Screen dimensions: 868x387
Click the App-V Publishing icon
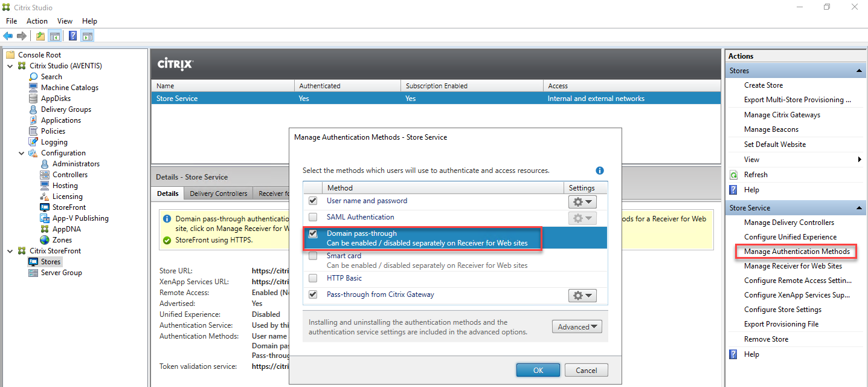coord(45,218)
